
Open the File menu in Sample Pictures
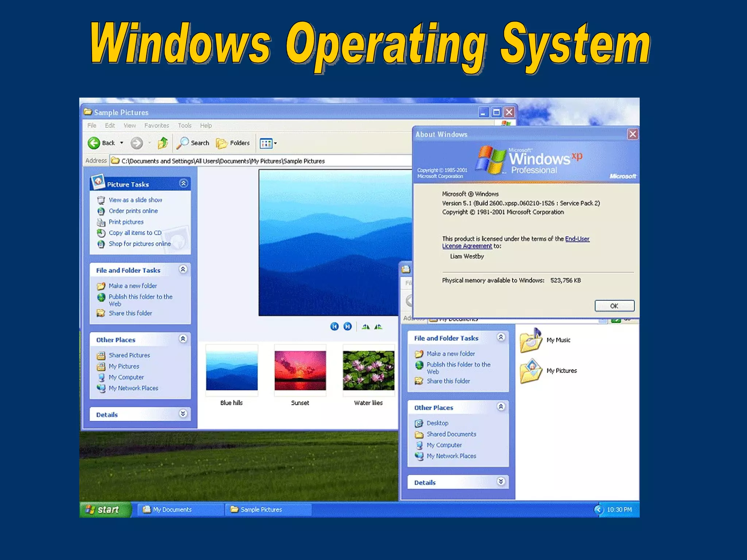point(92,125)
